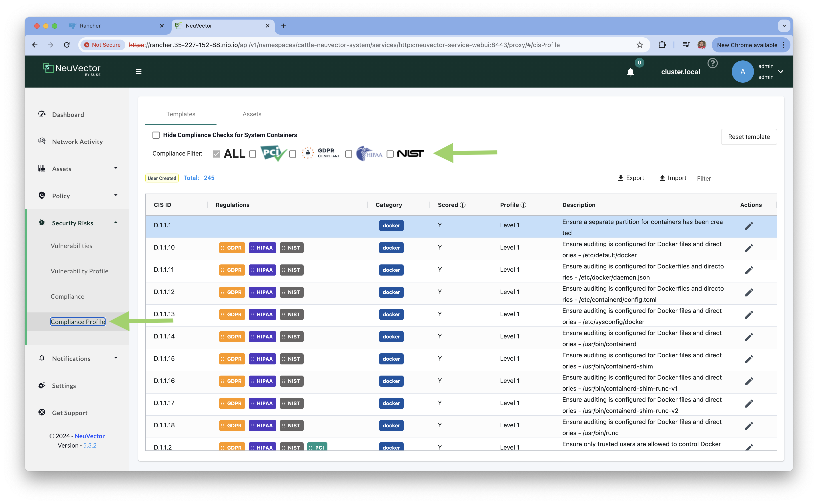Image resolution: width=818 pixels, height=504 pixels.
Task: Check the NIST compliance filter checkbox
Action: tap(390, 154)
